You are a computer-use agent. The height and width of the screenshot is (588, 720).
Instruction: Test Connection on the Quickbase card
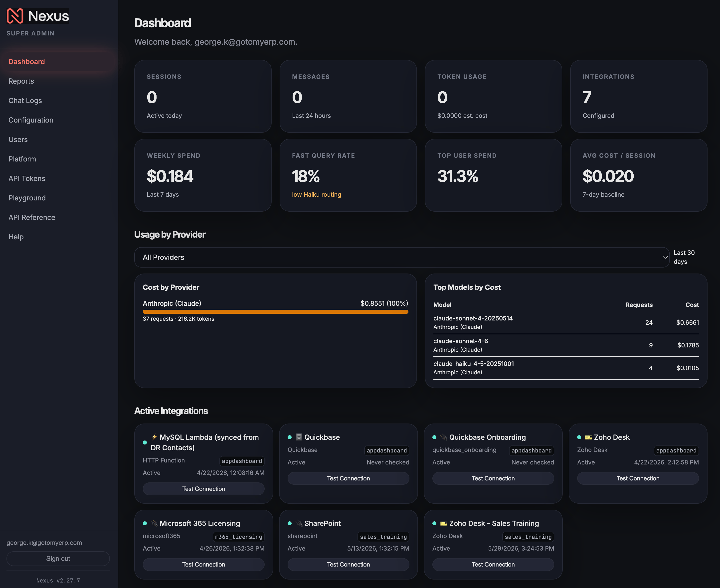click(x=348, y=478)
